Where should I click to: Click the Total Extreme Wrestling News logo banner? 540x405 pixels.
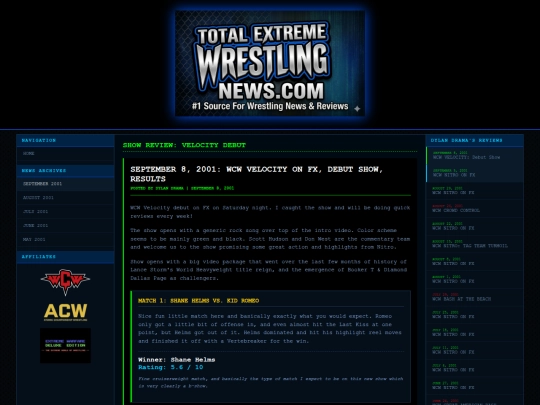[270, 63]
